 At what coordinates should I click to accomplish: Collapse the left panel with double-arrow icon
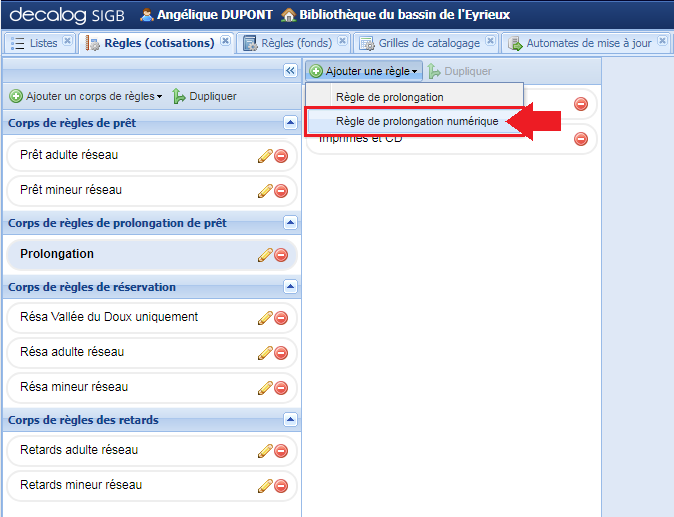pos(290,71)
